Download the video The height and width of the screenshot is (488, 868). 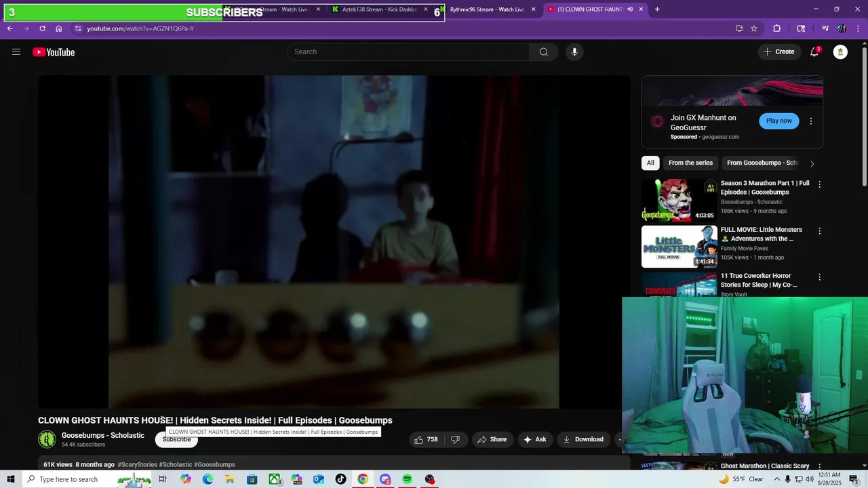click(583, 439)
